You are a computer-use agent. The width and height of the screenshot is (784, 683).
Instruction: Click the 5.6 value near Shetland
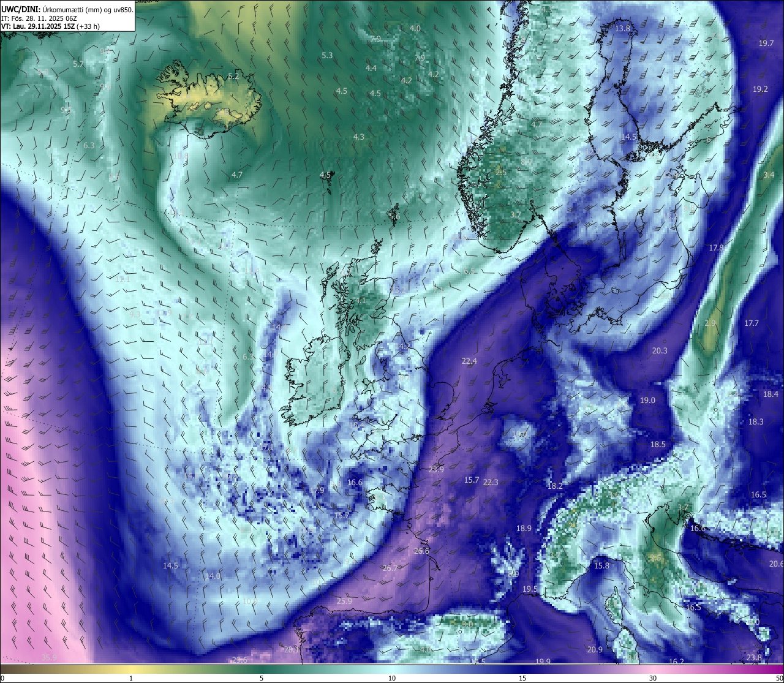(x=394, y=216)
